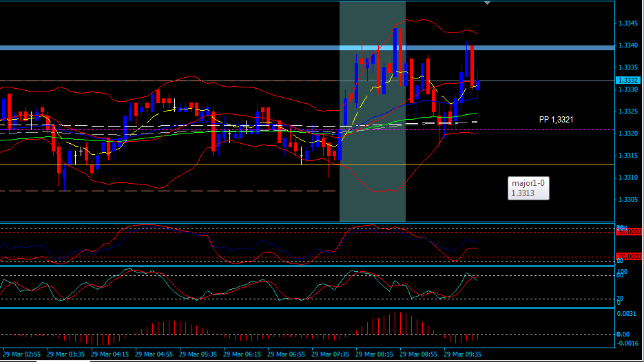
Task: Click the 29 Mar 02:55 time label
Action: tap(22, 354)
